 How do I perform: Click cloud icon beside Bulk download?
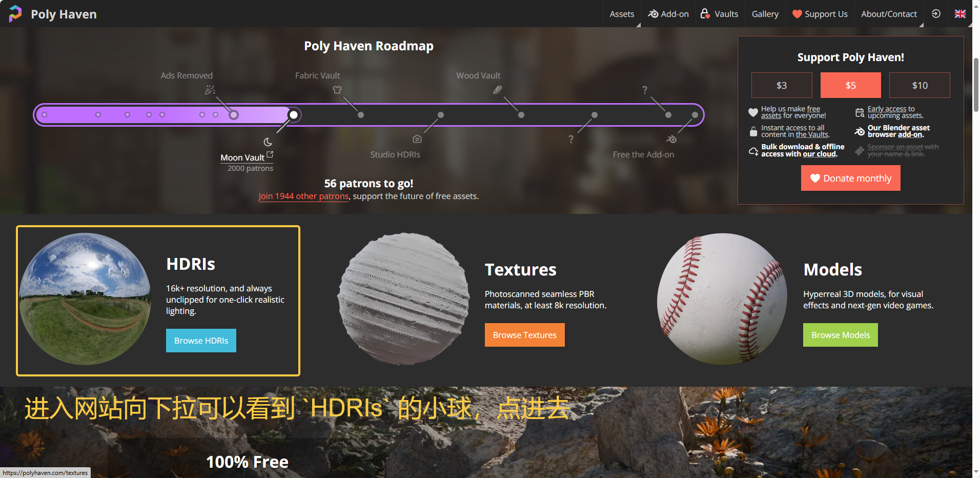coord(753,151)
